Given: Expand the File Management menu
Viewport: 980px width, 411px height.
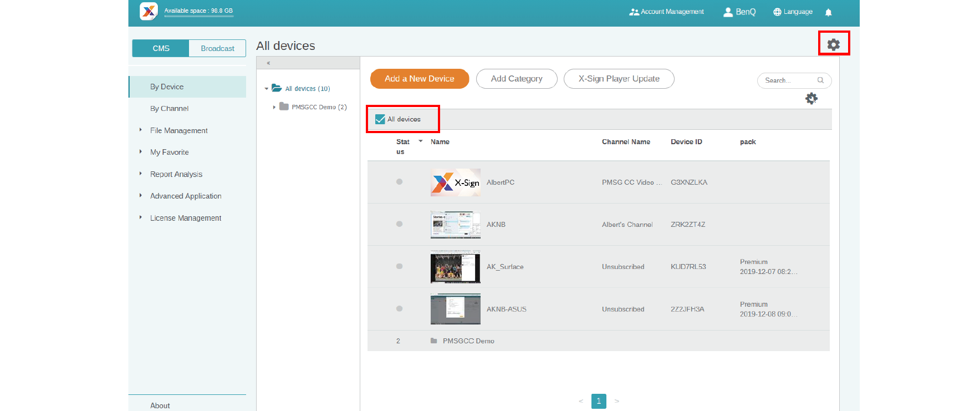Looking at the screenshot, I should [x=141, y=130].
